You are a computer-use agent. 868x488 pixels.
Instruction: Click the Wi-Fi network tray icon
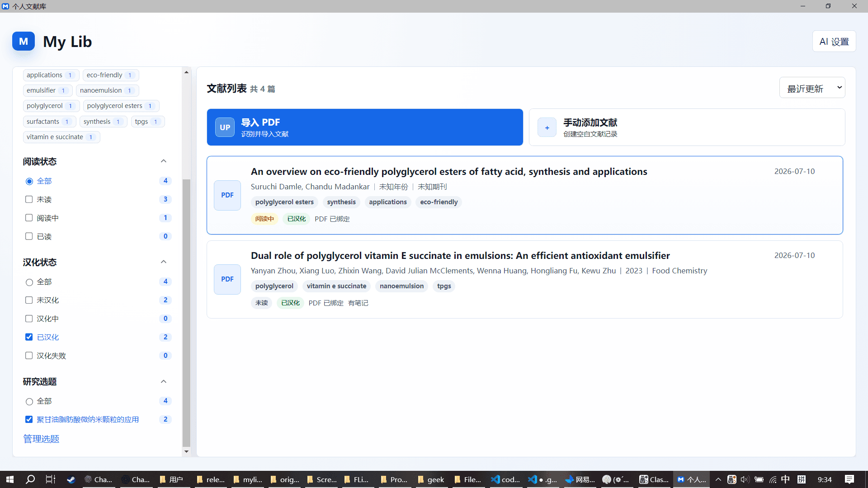coord(773,479)
